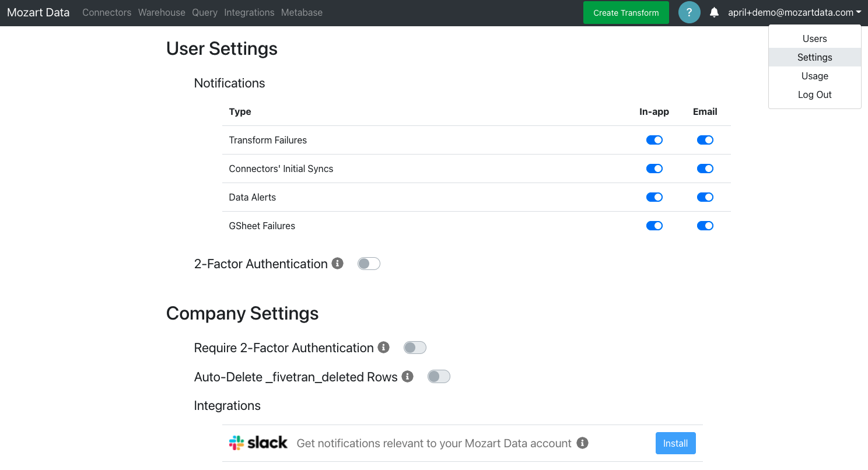Click the In-app column header
The width and height of the screenshot is (868, 470).
coord(654,111)
